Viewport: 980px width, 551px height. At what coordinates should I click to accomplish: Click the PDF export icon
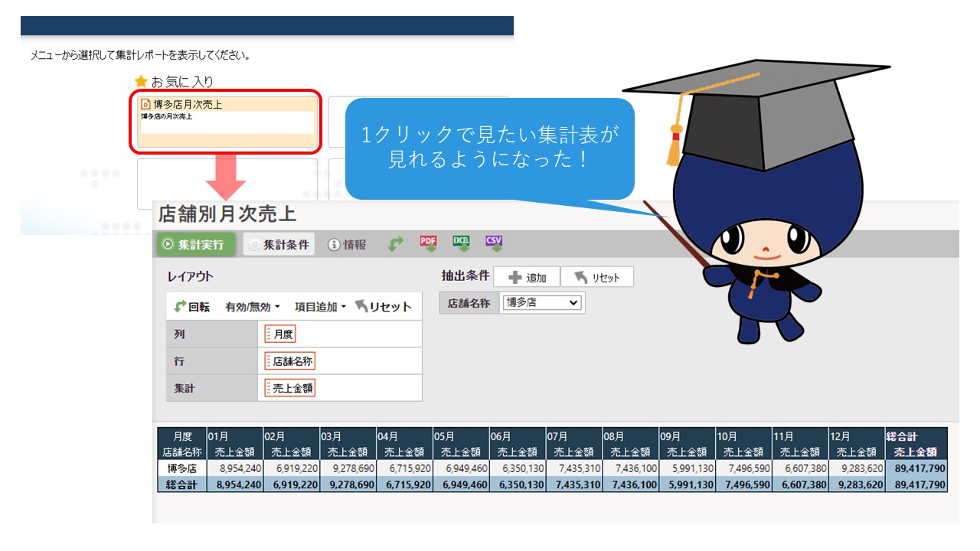point(428,243)
